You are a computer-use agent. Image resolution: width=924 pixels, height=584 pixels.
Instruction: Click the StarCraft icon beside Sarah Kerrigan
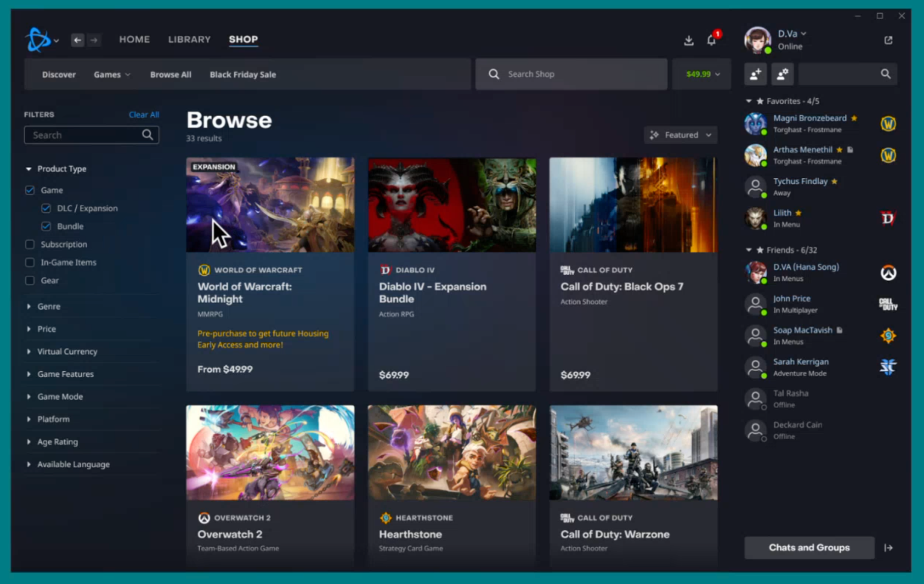pos(888,367)
